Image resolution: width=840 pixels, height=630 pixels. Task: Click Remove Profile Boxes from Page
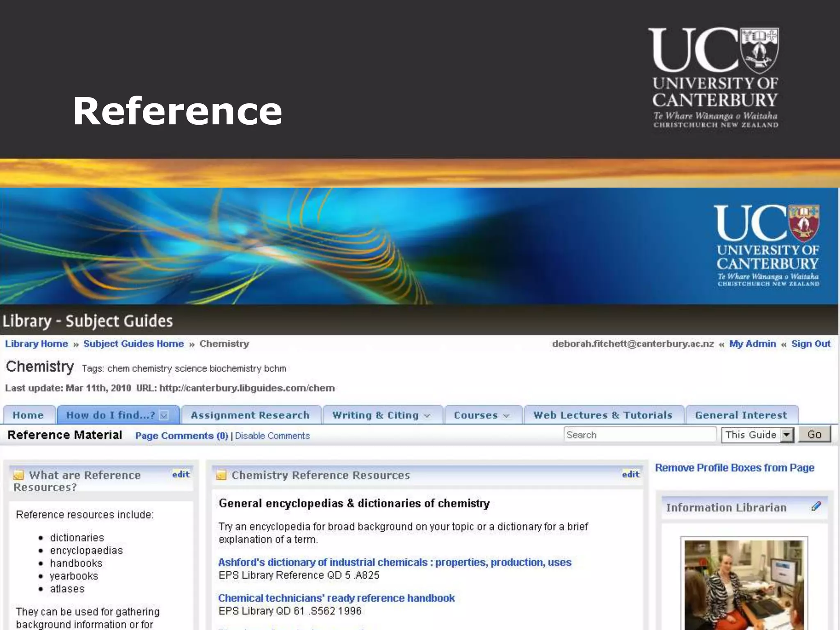point(734,468)
